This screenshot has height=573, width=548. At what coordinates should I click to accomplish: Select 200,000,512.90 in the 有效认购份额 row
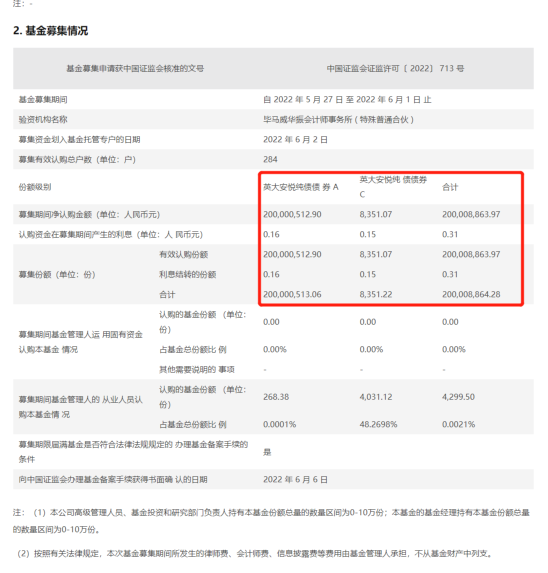click(x=292, y=254)
